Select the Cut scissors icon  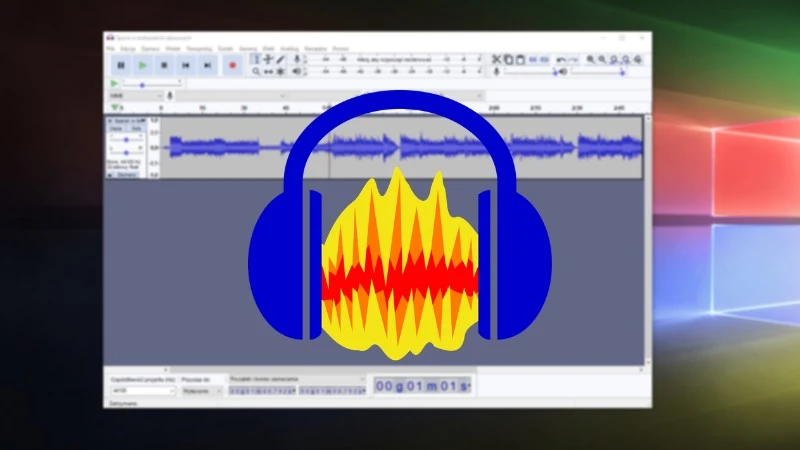496,60
